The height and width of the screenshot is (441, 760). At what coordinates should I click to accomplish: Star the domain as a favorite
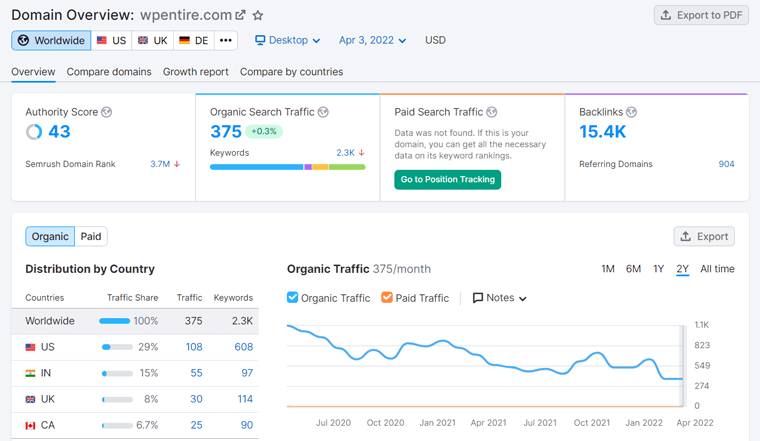click(258, 16)
